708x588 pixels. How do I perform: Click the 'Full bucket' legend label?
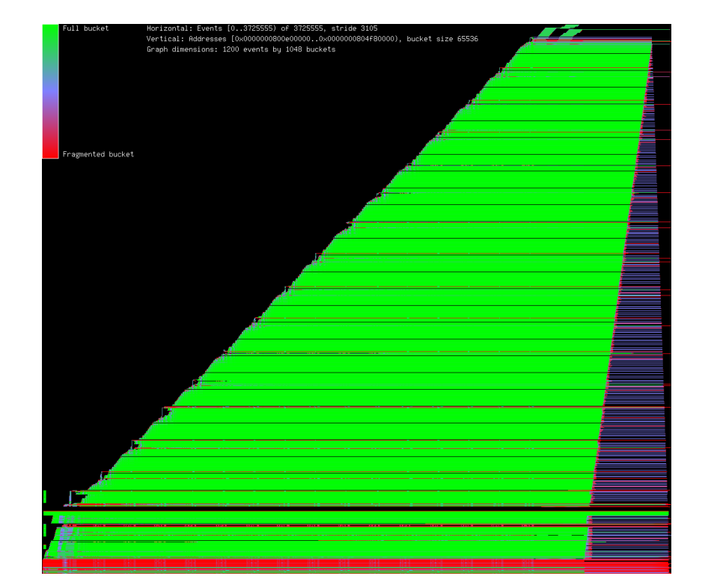coord(85,28)
